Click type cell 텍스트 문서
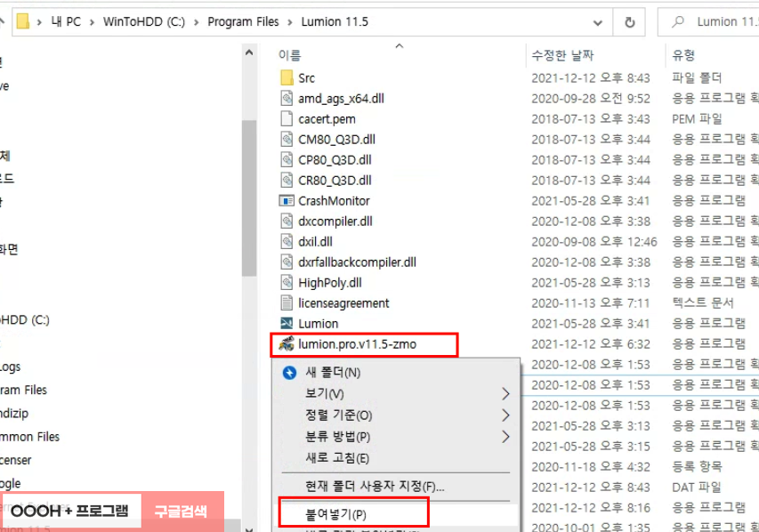The height and width of the screenshot is (532, 759). tap(702, 303)
